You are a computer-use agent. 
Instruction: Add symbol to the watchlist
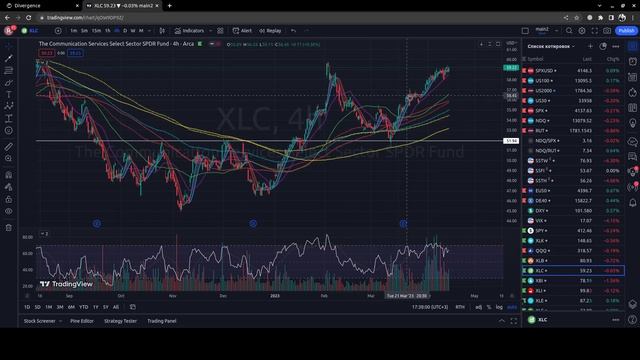click(x=590, y=46)
